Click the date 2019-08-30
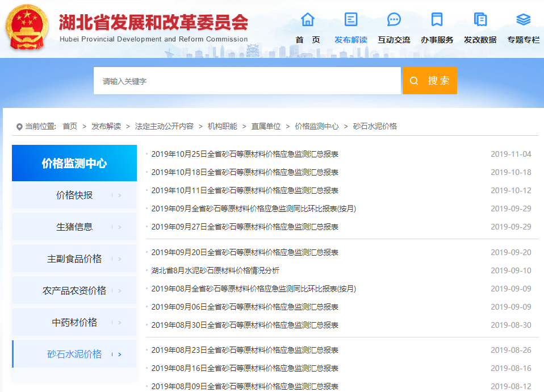The height and width of the screenshot is (392, 544). 511,326
